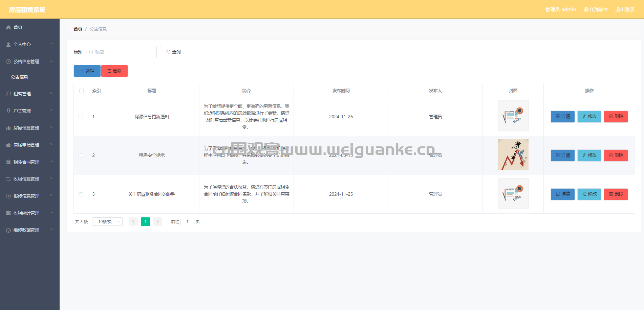Click the search icon inside 标题 field
The width and height of the screenshot is (644, 310).
91,52
